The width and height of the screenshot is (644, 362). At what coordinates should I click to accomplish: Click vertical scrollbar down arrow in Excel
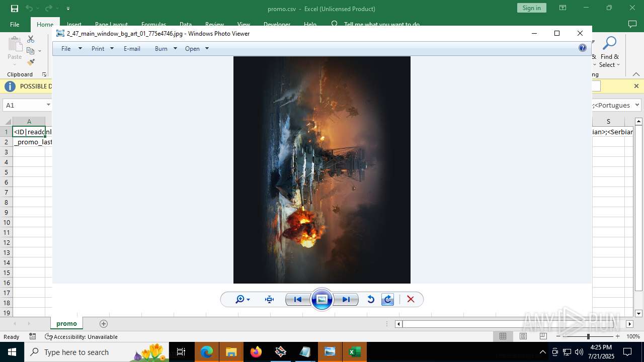click(x=639, y=313)
